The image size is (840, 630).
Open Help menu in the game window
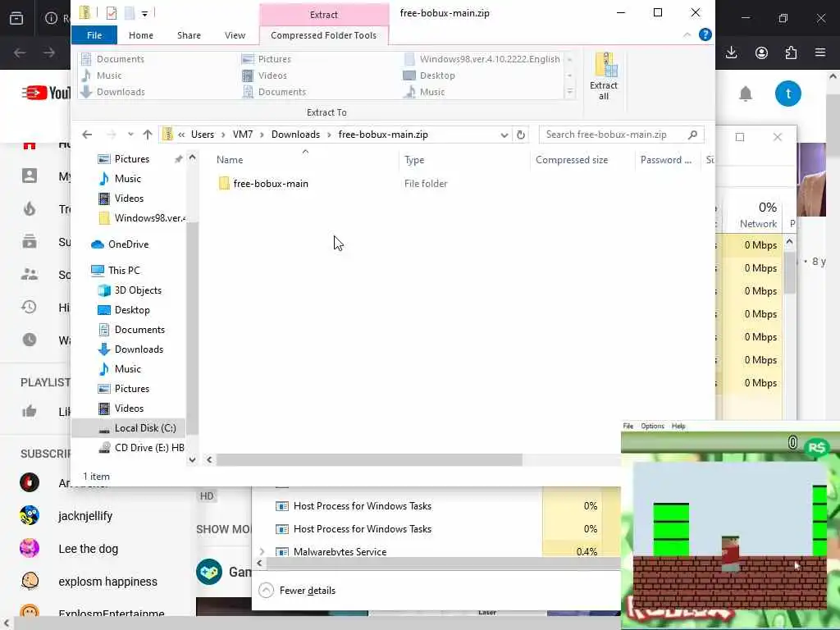(x=678, y=426)
